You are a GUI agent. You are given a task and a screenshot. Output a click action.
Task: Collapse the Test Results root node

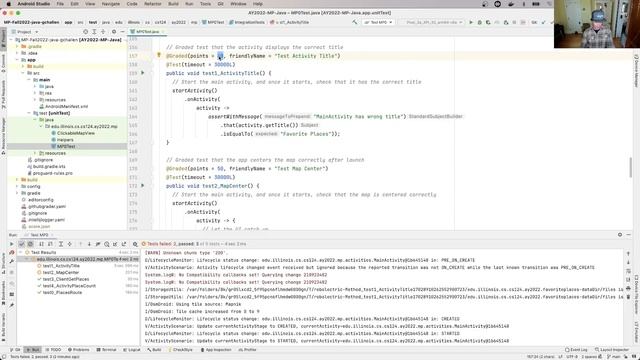click(x=21, y=253)
